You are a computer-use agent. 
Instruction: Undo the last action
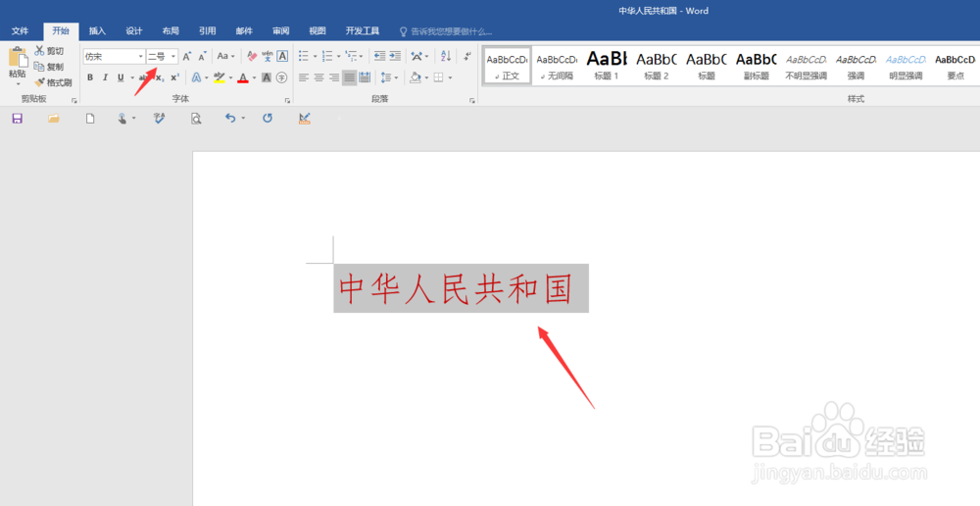(230, 119)
